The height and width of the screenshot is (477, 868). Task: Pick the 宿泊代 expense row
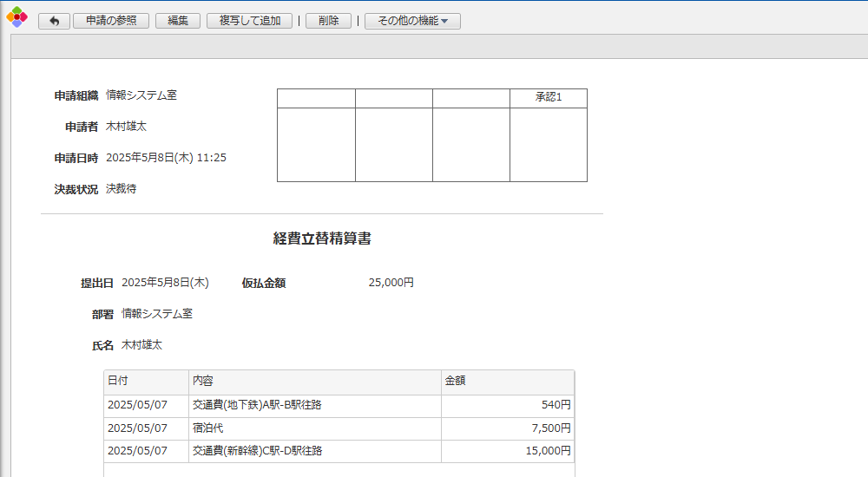pos(208,428)
